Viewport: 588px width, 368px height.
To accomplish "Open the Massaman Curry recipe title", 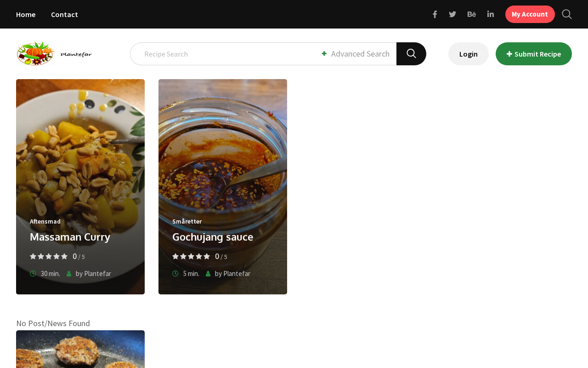I will pos(70,237).
